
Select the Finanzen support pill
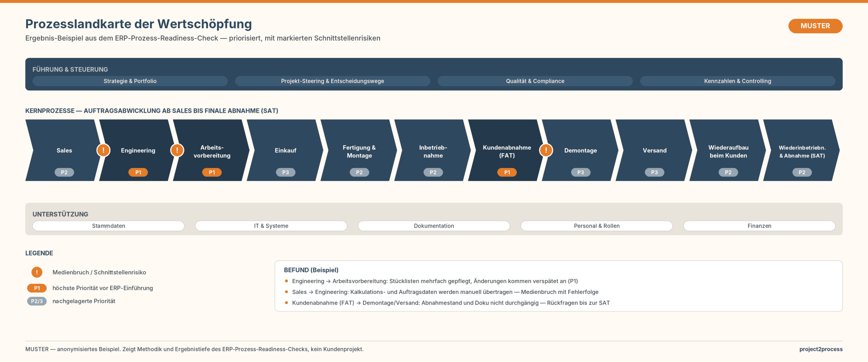pyautogui.click(x=759, y=226)
